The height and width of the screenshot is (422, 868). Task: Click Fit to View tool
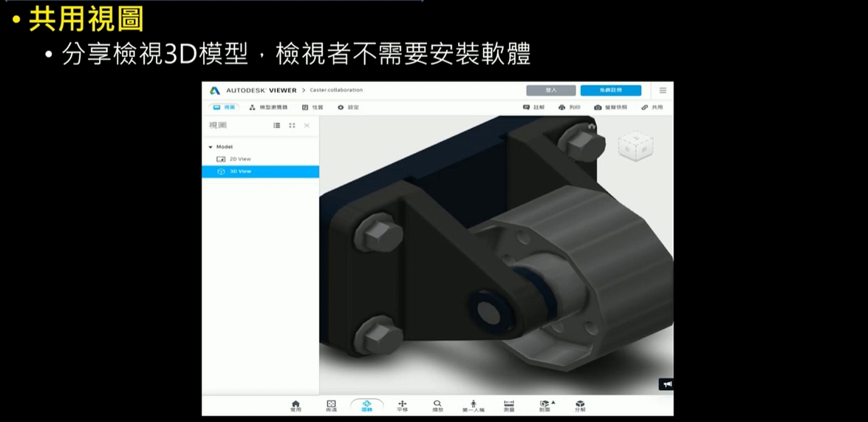(331, 405)
